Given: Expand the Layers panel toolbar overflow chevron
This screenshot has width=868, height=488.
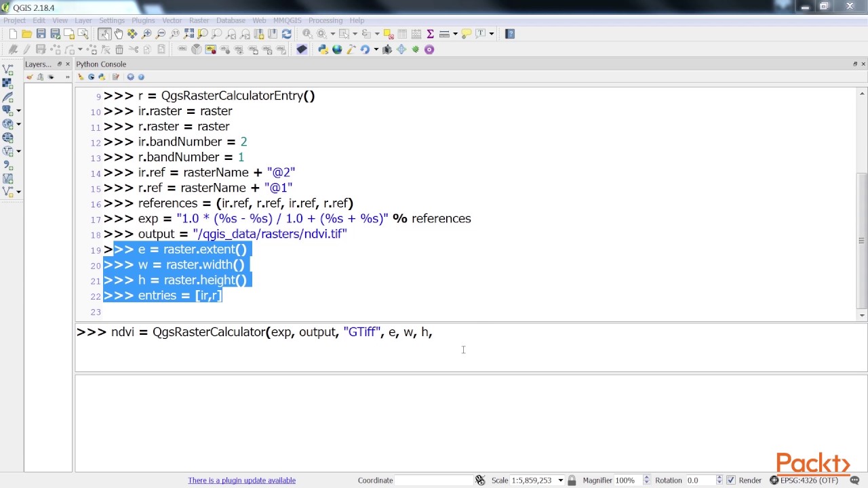Looking at the screenshot, I should [x=67, y=77].
